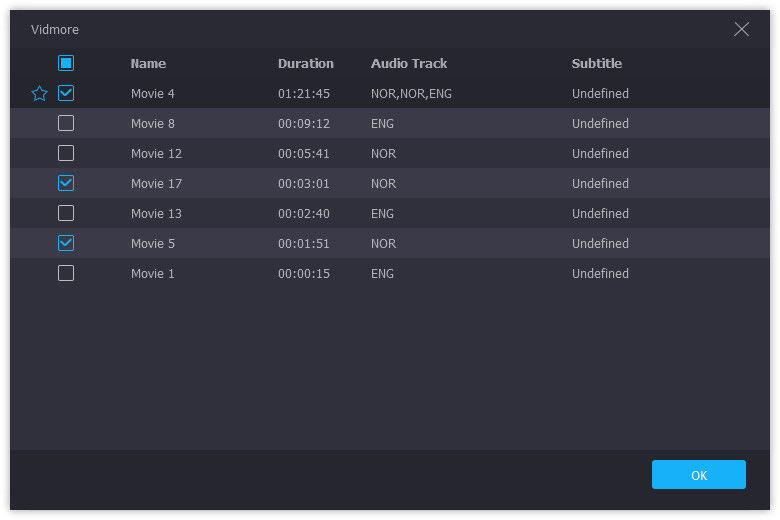Uncheck the Movie 4 checkbox
The image size is (780, 520).
tap(66, 93)
